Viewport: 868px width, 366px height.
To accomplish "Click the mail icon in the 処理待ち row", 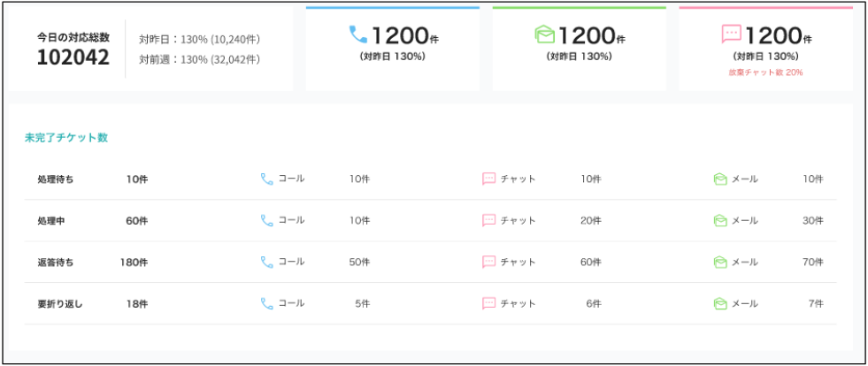I will [x=720, y=179].
